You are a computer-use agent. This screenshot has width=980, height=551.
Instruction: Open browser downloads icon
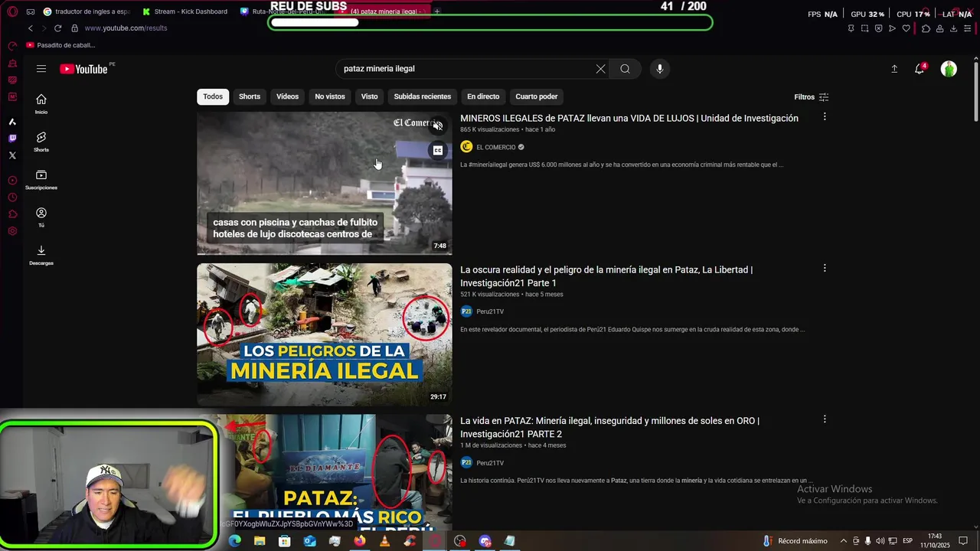pyautogui.click(x=953, y=28)
